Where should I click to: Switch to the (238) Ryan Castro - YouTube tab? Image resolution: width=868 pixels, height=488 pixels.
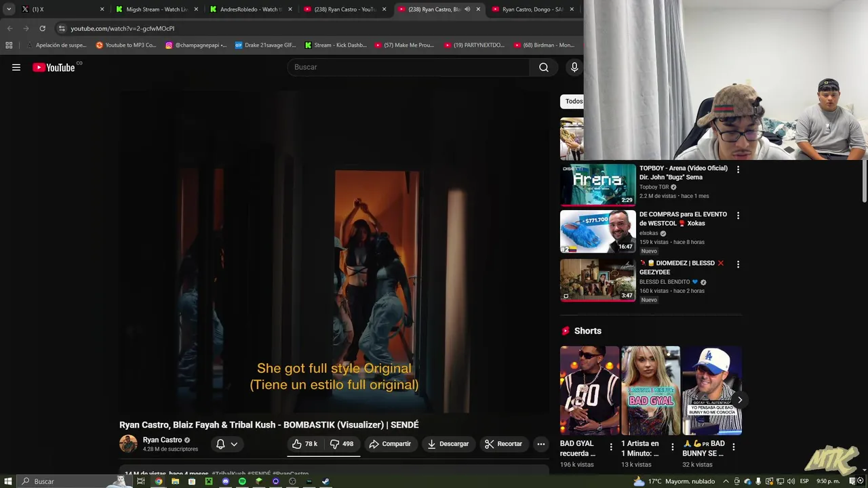tap(346, 9)
